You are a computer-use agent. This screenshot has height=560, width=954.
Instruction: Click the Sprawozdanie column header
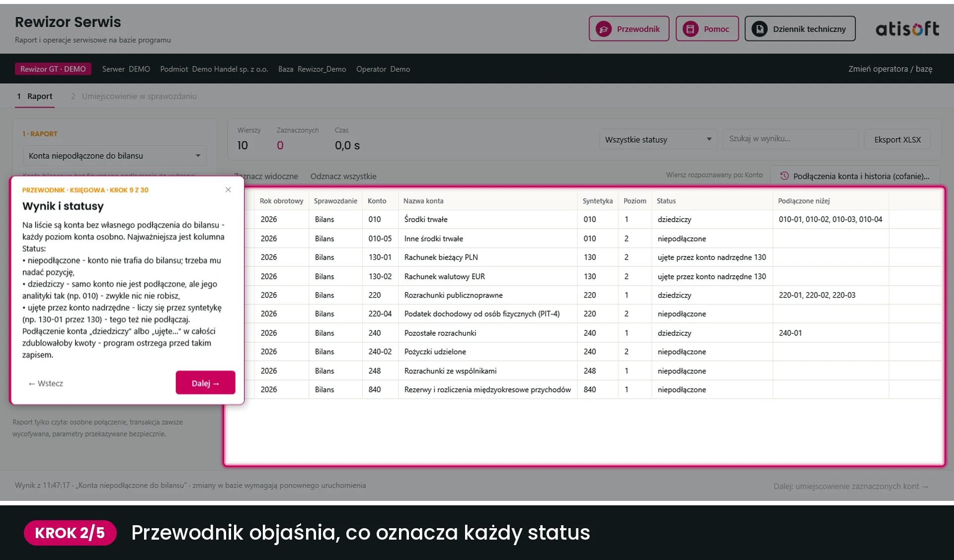pyautogui.click(x=335, y=201)
